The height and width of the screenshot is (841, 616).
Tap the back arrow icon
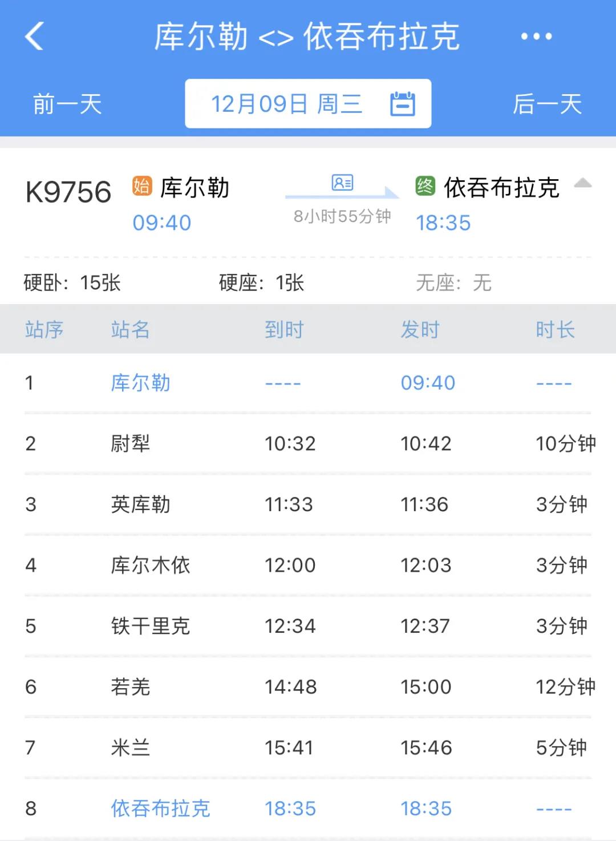[x=35, y=37]
